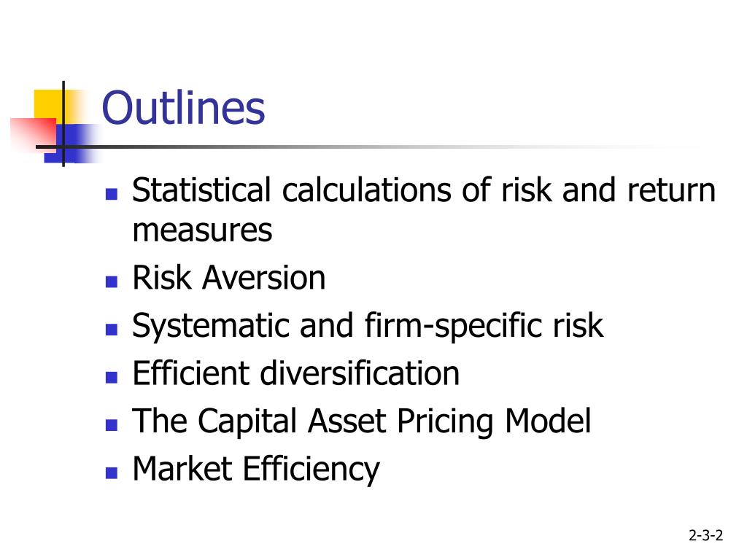Screen dimensions: 747x560
Task: Click the Risk Aversion bullet text
Action: click(228, 278)
